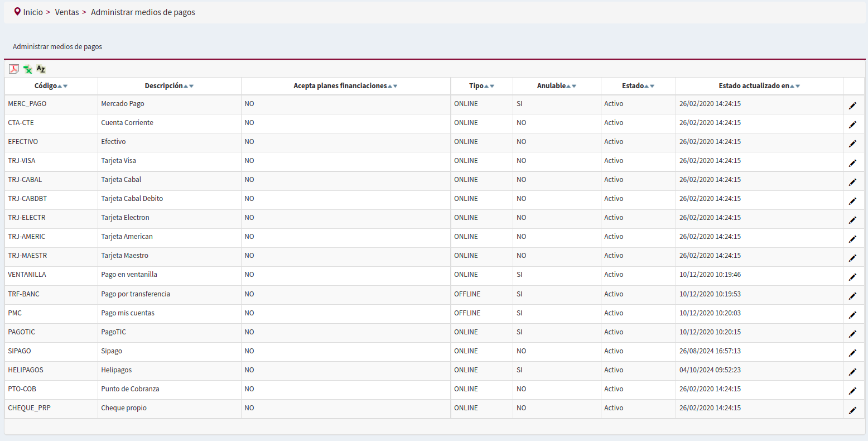Viewport: 868px width, 441px height.
Task: Click the Pago por transferencia cell
Action: coord(170,294)
